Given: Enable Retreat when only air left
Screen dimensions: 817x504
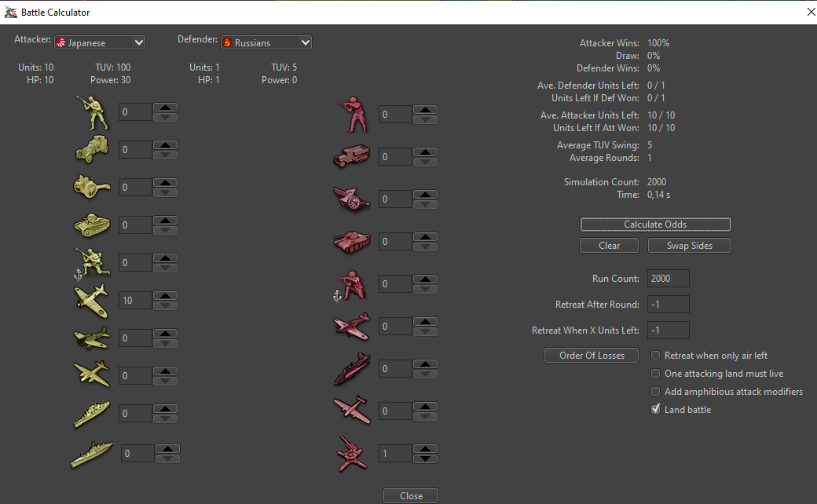Looking at the screenshot, I should (656, 356).
